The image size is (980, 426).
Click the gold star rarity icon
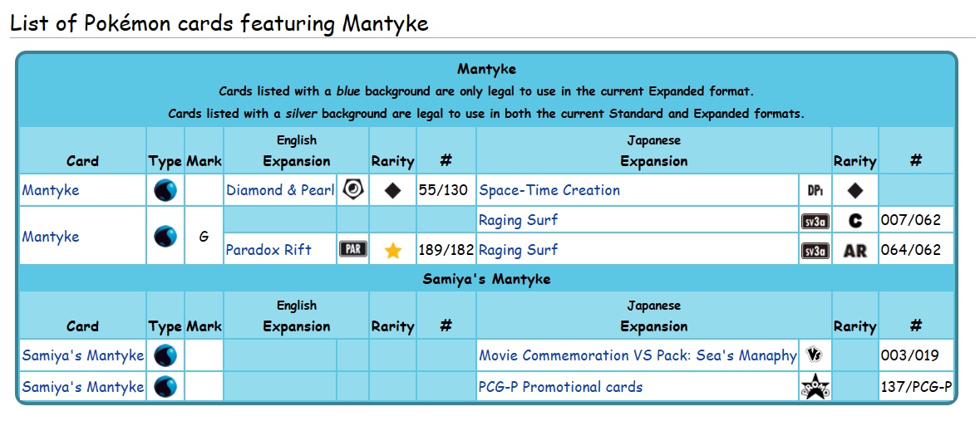[393, 250]
